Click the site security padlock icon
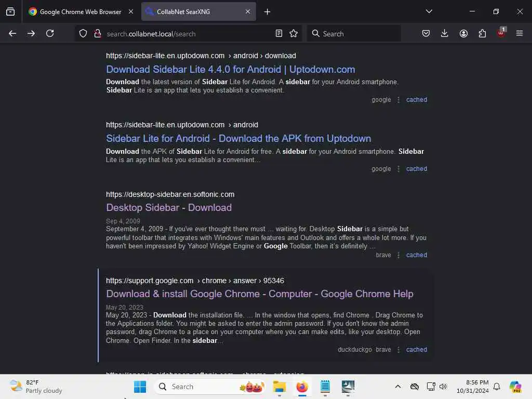Image resolution: width=532 pixels, height=399 pixels. (98, 33)
